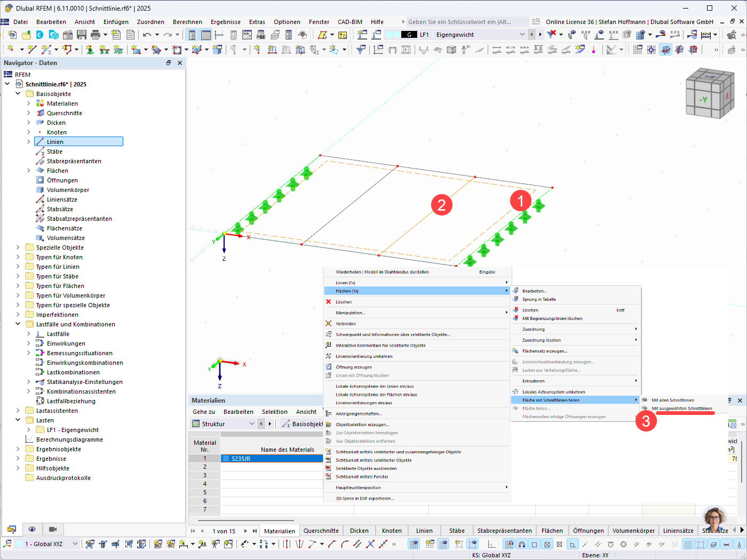The width and height of the screenshot is (747, 560).
Task: Open the console window icon in toolbar
Action: [247, 35]
